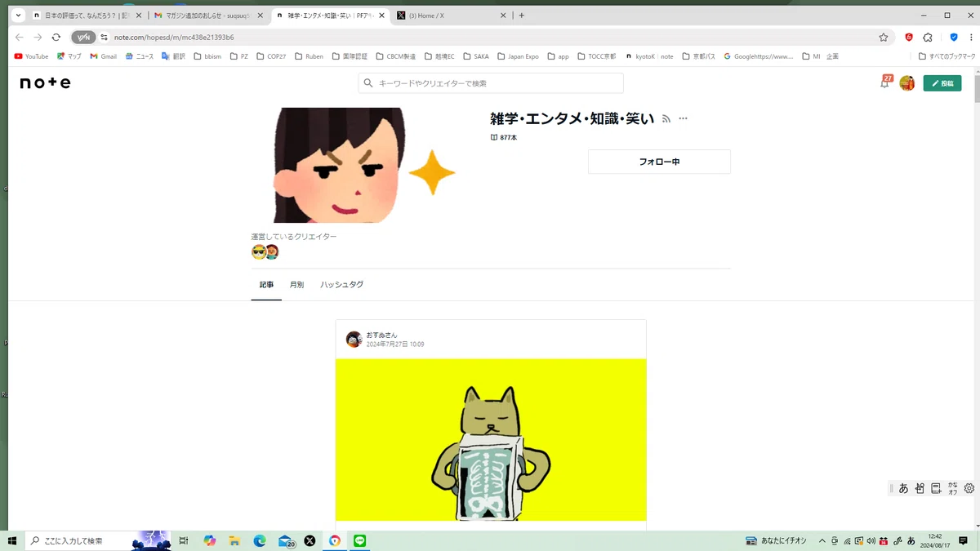
Task: Open the Copilot taskbar icon
Action: tap(210, 540)
